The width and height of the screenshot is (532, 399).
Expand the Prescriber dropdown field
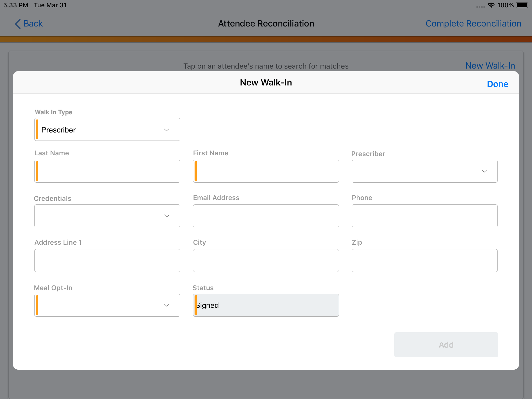[424, 171]
